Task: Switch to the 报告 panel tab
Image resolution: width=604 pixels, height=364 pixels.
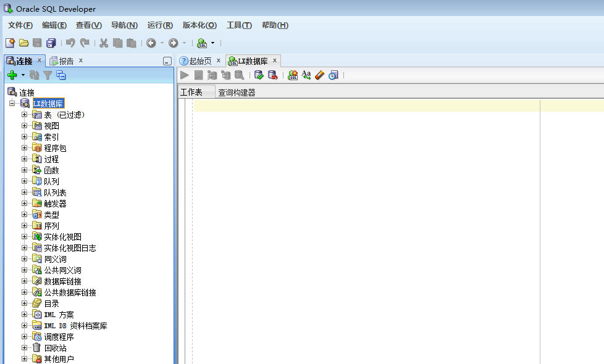Action: 66,61
